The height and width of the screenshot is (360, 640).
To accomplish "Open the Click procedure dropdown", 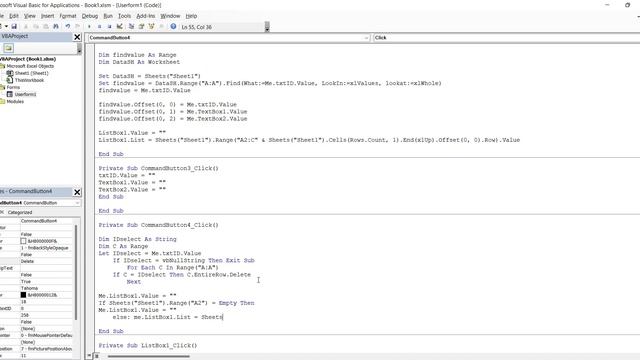I will [506, 38].
